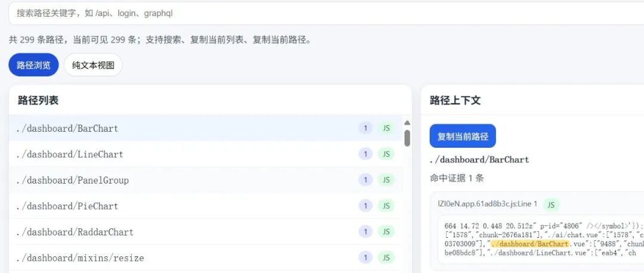Click the count badge 1 on the PanelGroup row

[x=365, y=180]
